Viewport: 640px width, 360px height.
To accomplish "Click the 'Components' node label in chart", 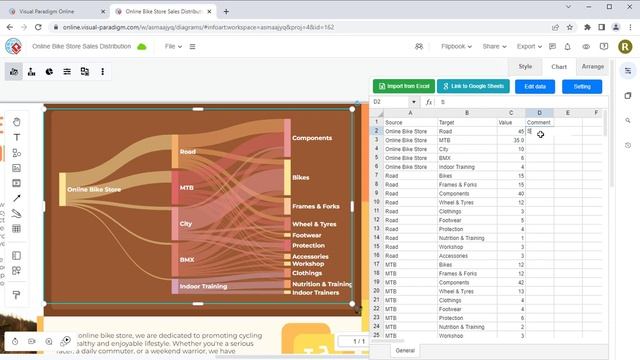I will 312,138.
